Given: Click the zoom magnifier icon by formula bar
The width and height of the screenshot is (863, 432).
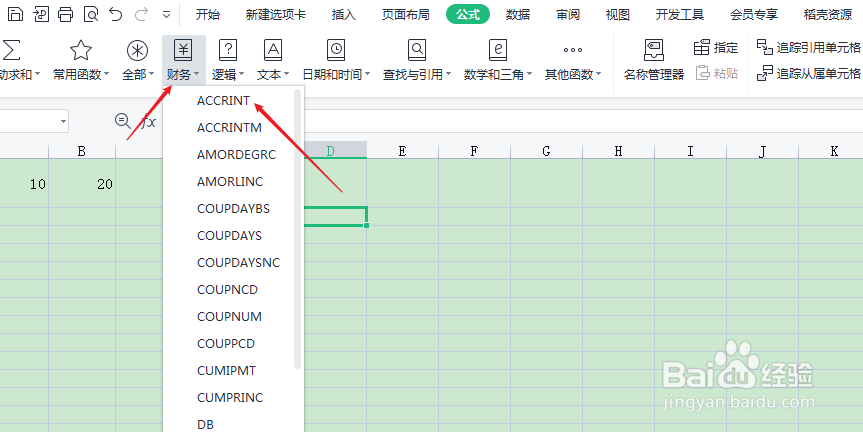Looking at the screenshot, I should 122,121.
